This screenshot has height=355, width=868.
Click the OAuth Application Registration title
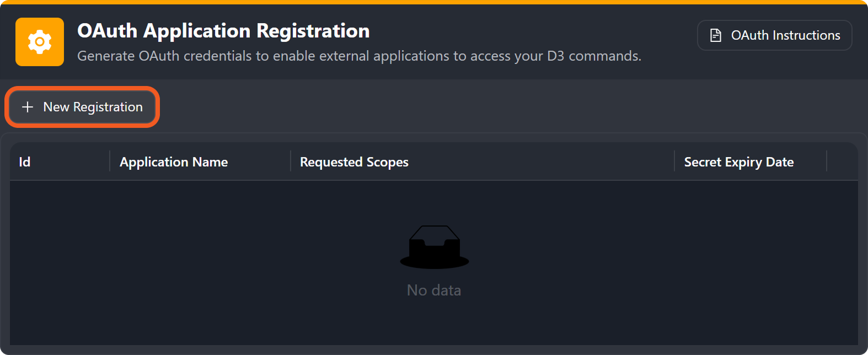click(223, 31)
